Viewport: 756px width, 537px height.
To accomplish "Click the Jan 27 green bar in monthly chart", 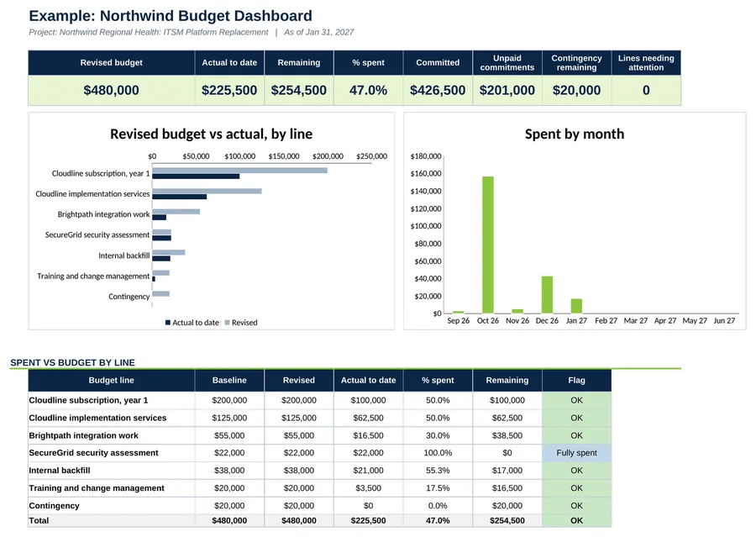I will click(x=576, y=306).
